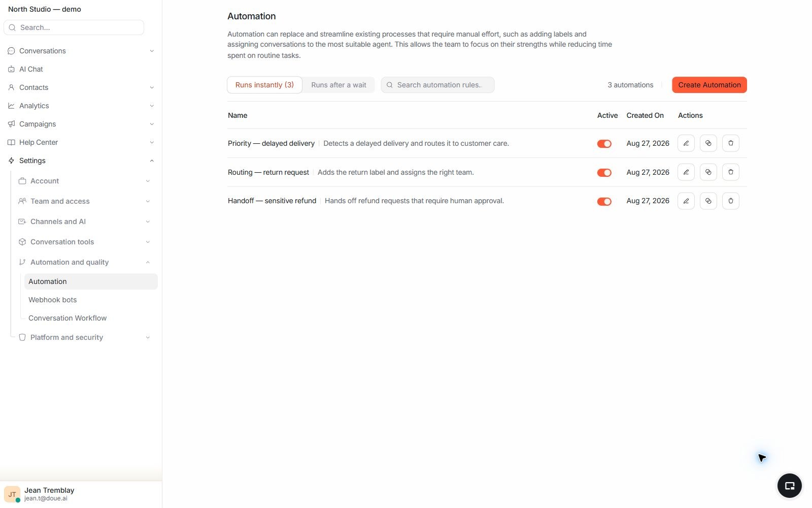This screenshot has height=508, width=812.
Task: Click the Handoff — sensitive refund name
Action: pyautogui.click(x=272, y=201)
